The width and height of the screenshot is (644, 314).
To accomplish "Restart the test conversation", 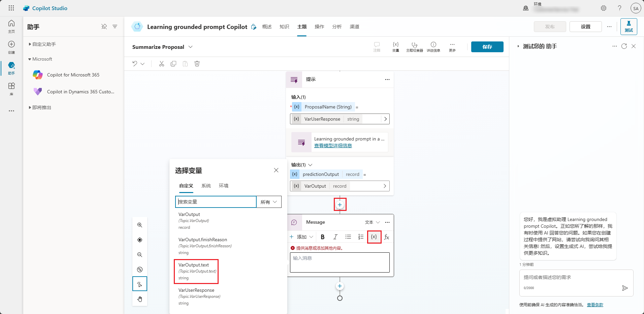I will tap(624, 46).
